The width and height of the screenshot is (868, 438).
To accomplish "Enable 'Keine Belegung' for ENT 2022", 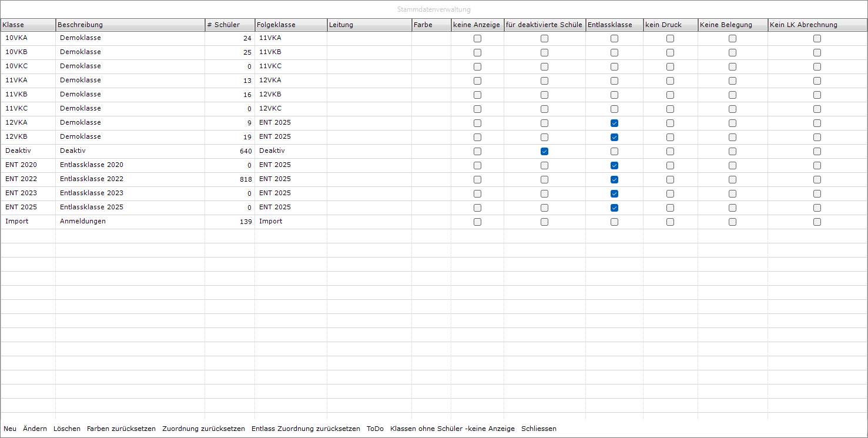I will 732,179.
